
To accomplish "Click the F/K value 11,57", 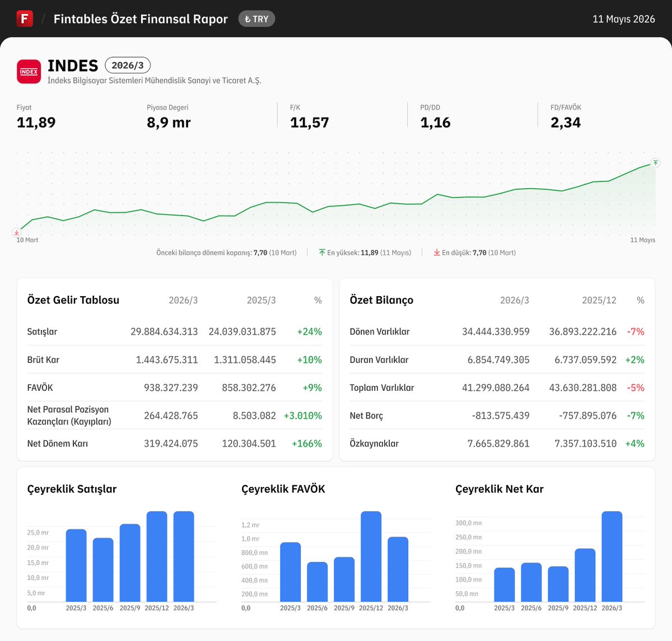I will [310, 123].
